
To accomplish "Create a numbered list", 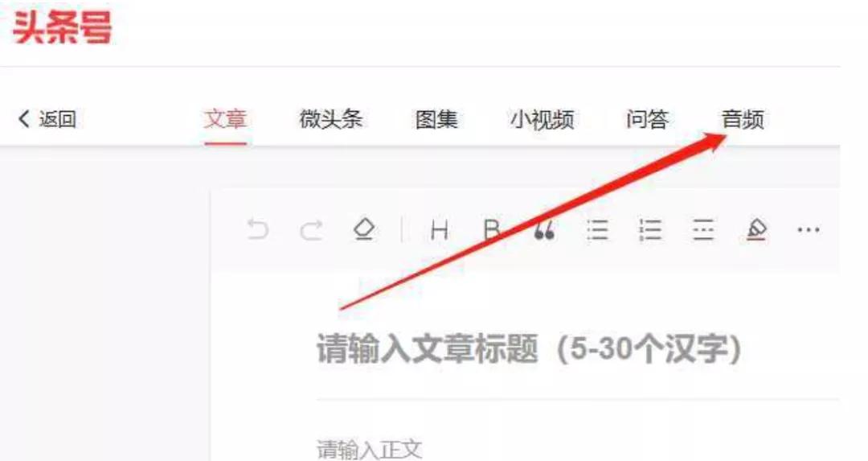I will (x=650, y=229).
